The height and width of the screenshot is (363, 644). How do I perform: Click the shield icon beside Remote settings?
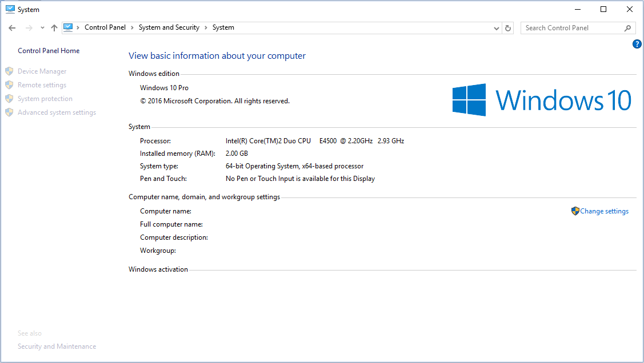9,85
